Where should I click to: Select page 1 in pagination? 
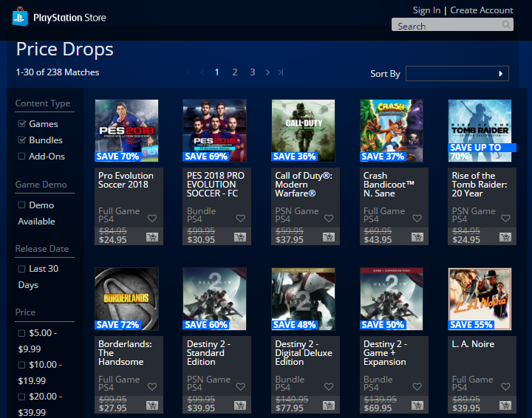(217, 72)
